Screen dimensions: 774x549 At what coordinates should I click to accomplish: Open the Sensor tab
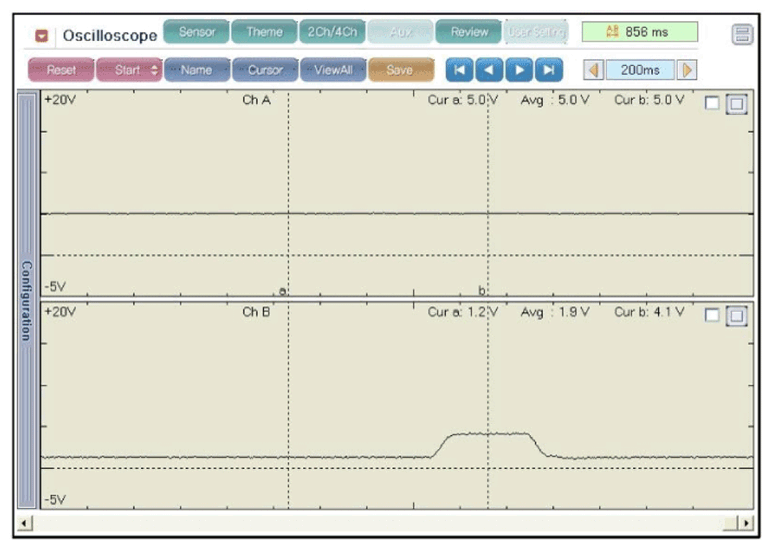coord(195,32)
